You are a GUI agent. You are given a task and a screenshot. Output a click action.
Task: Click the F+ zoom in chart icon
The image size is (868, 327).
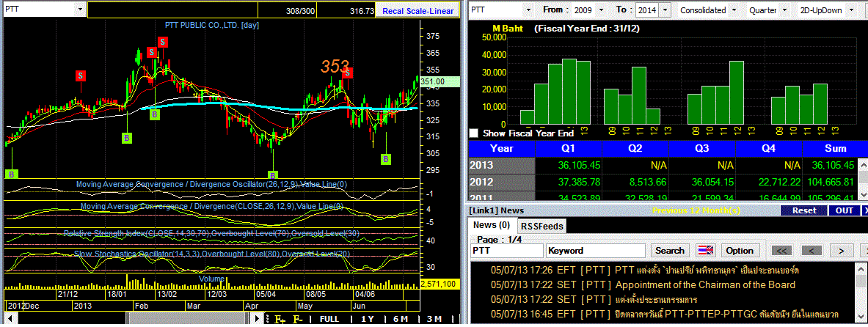(x=279, y=319)
